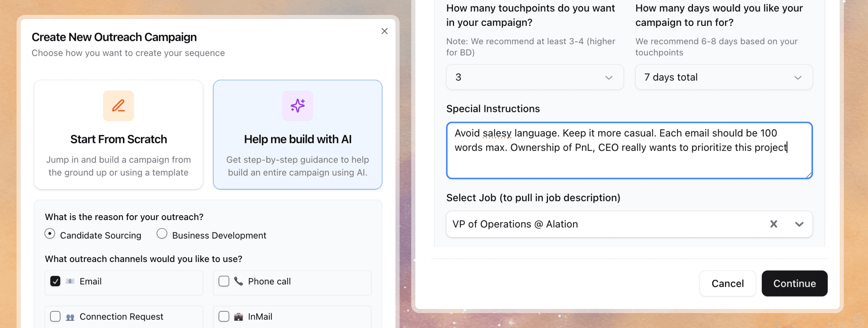This screenshot has height=328, width=868.
Task: Click the 'We recommend 6-8 days' hint text
Action: coord(716,47)
